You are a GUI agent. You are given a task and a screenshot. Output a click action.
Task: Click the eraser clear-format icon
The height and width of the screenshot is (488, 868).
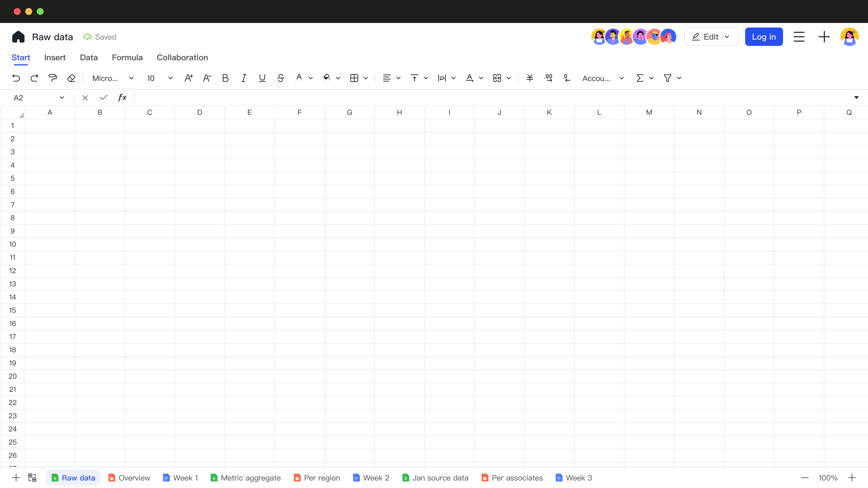[x=71, y=78]
